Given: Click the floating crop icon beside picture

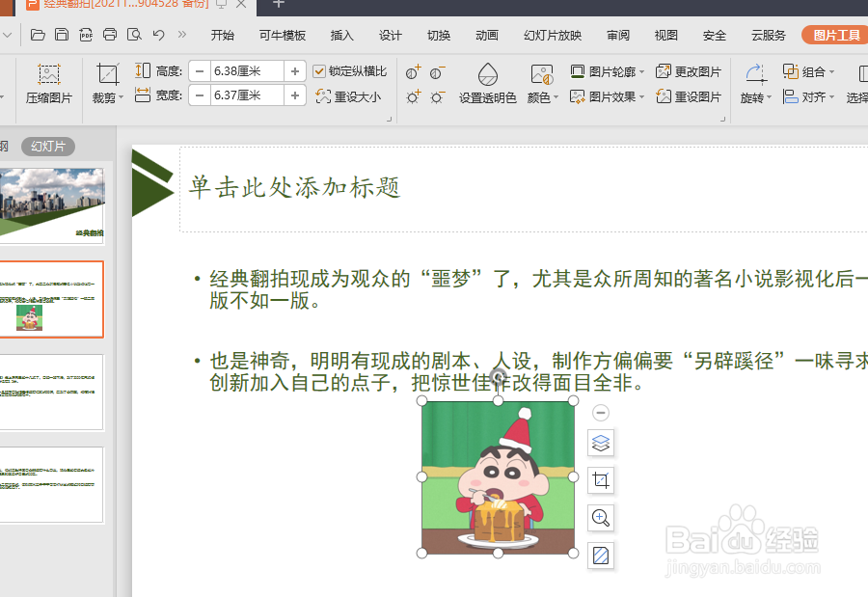Looking at the screenshot, I should [x=601, y=480].
